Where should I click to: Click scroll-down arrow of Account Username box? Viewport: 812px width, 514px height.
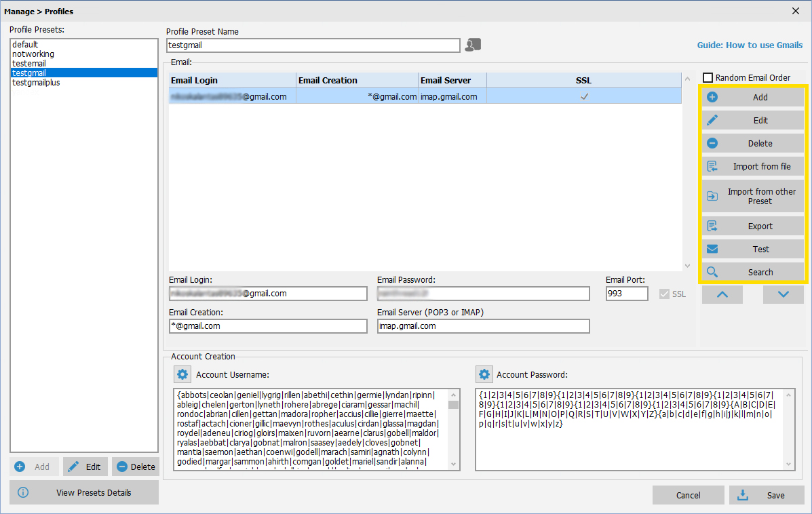[454, 464]
